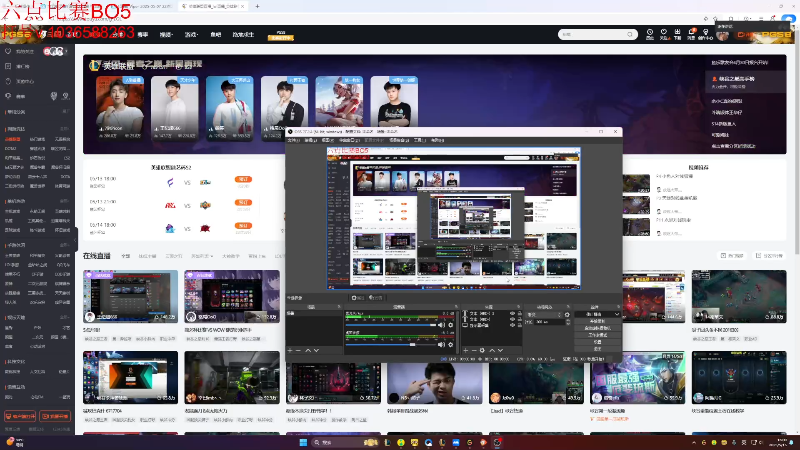Lock the display capture source in OBS
Screen dimensions: 800x450
[519, 325]
